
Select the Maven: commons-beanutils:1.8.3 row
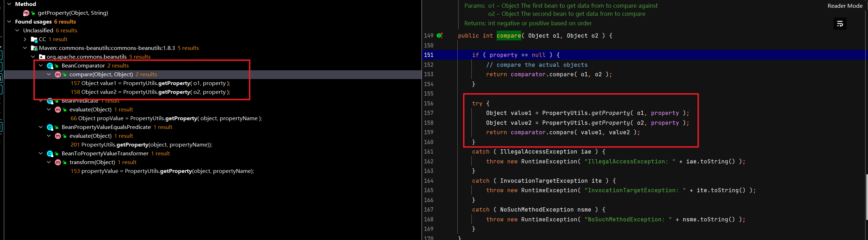(119, 48)
